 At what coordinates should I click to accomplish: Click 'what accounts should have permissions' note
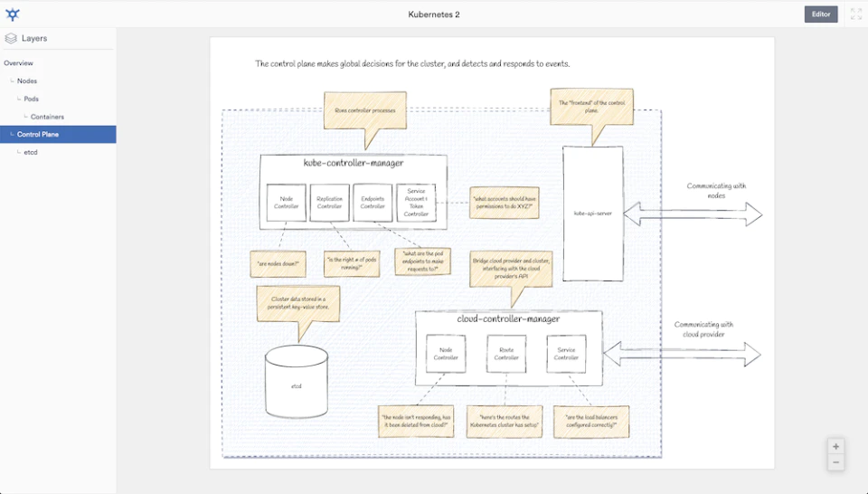(x=505, y=203)
